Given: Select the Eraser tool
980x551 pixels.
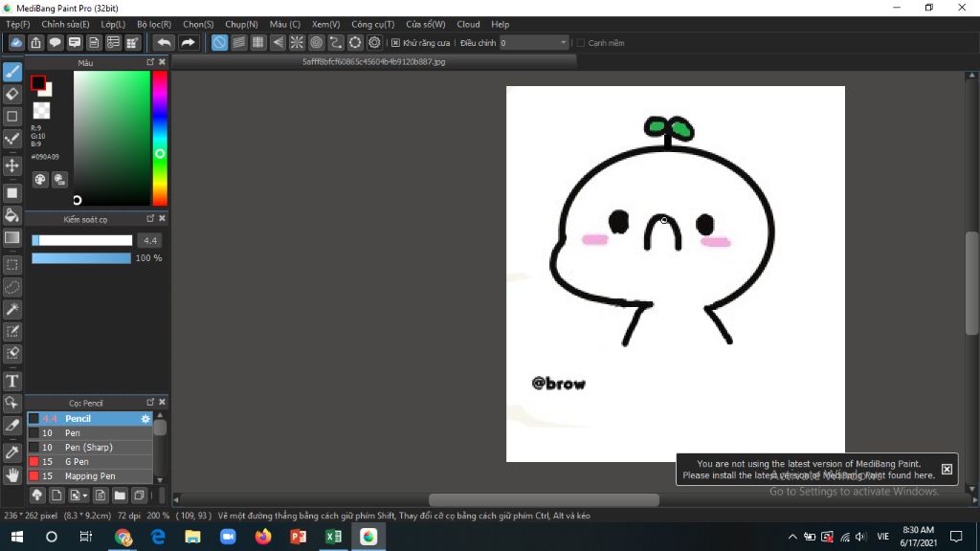Looking at the screenshot, I should 11,95.
